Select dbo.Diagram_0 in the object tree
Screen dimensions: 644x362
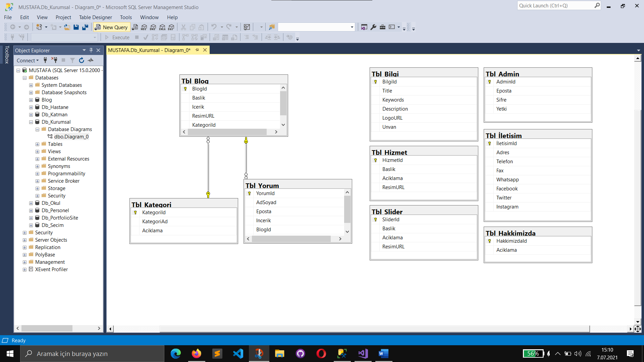71,137
